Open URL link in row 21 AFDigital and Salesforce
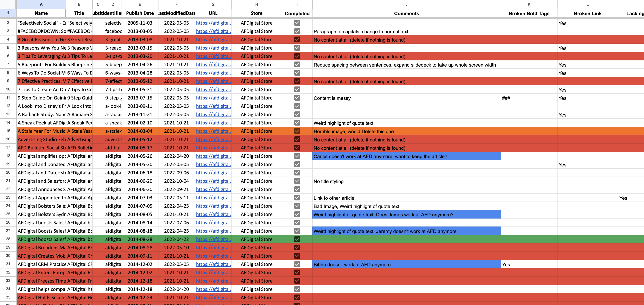 [x=213, y=181]
